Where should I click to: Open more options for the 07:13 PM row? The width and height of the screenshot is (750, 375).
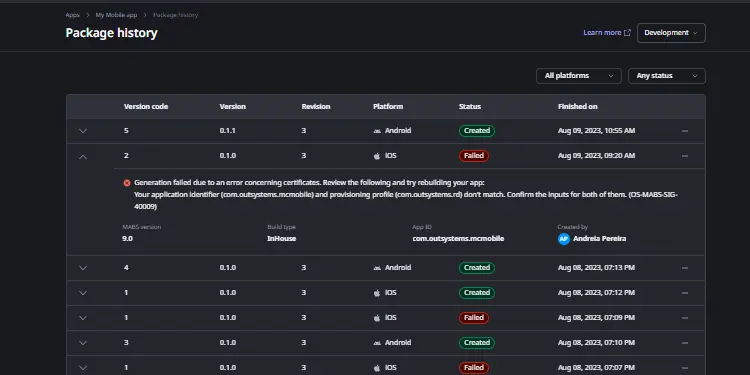click(x=685, y=267)
